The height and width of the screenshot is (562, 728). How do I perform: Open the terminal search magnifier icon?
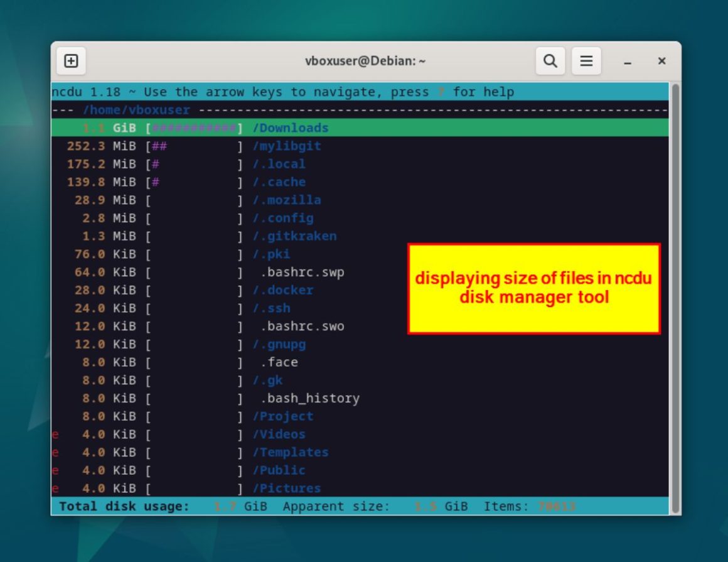pos(550,61)
